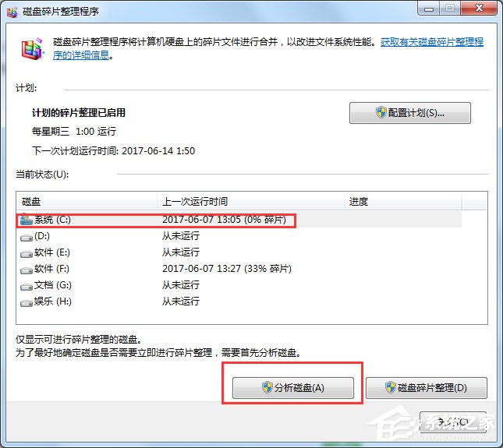Image resolution: width=503 pixels, height=448 pixels.
Task: Sort by the 上一次运行时间 column header
Action: point(250,202)
